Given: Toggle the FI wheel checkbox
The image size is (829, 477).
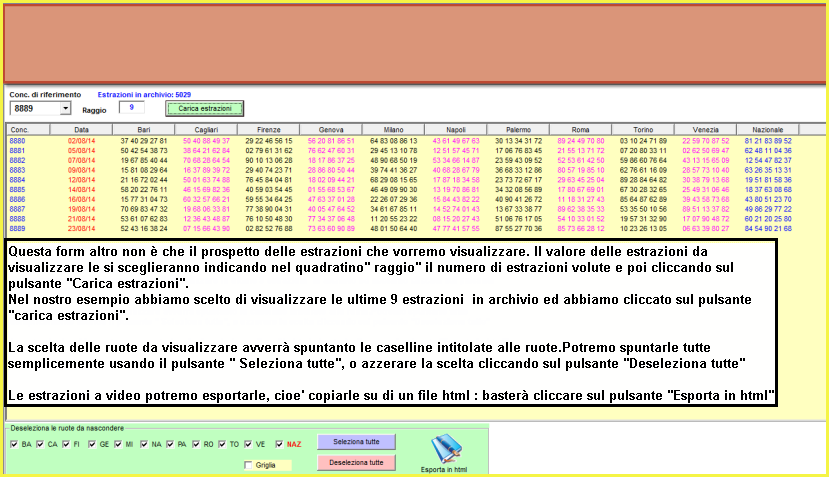Looking at the screenshot, I should pos(66,444).
